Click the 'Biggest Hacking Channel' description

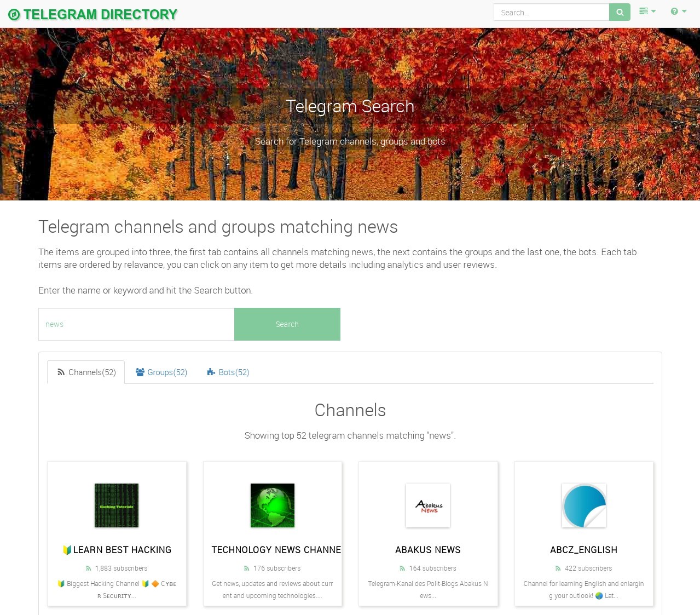pos(117,590)
